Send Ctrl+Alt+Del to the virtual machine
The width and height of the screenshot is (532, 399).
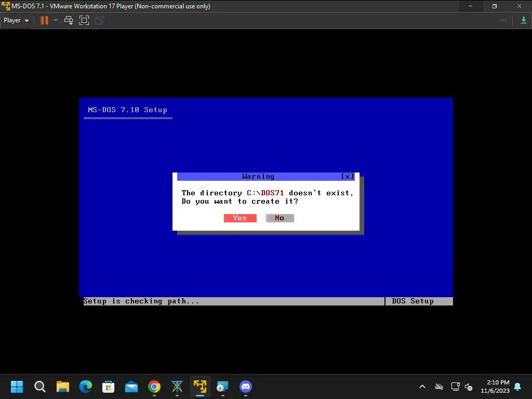[69, 20]
